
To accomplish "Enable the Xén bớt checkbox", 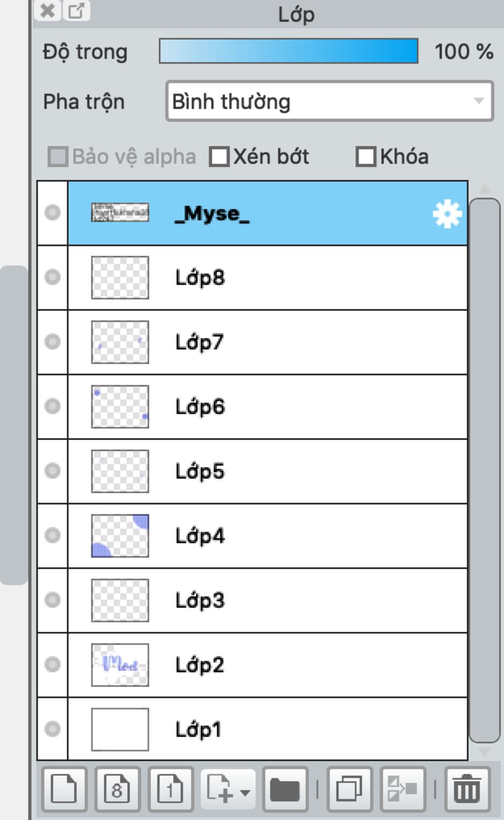I will tap(219, 157).
